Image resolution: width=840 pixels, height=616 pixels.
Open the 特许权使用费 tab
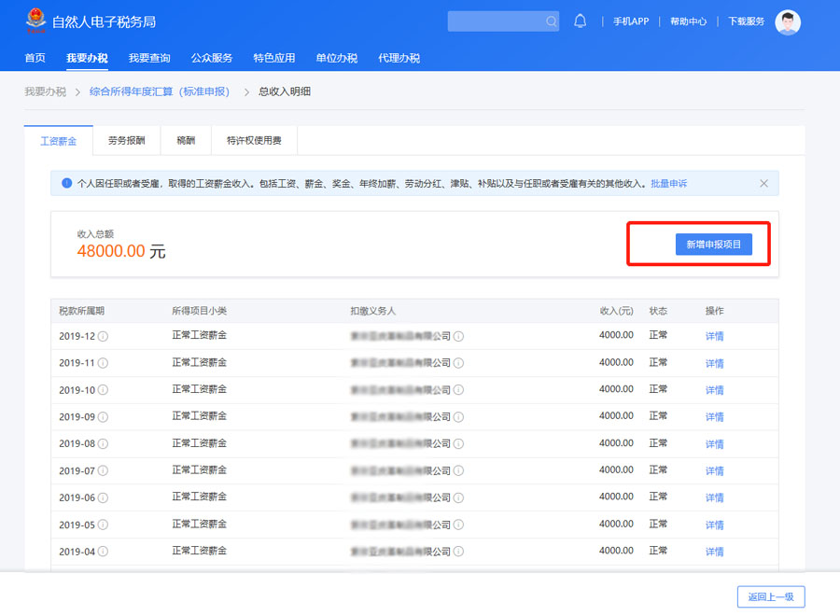pyautogui.click(x=254, y=141)
